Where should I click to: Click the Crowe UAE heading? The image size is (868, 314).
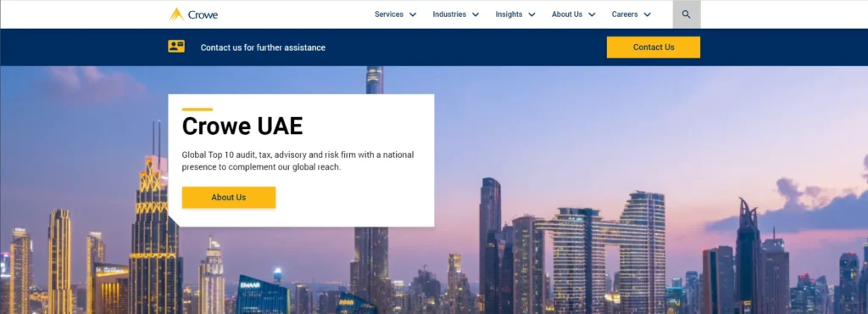tap(242, 126)
